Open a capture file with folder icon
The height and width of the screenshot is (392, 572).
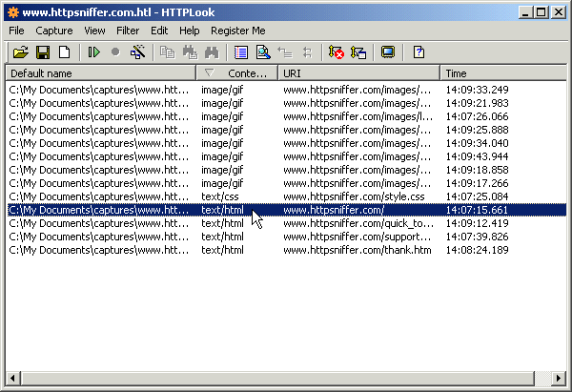pyautogui.click(x=21, y=52)
